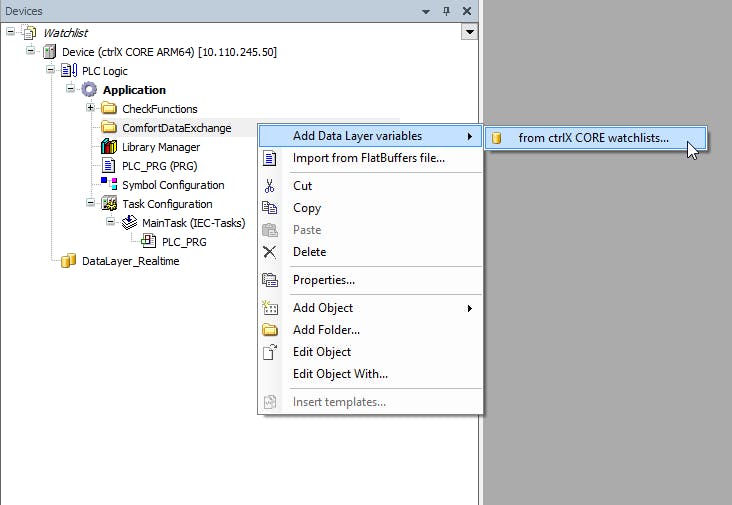Image resolution: width=732 pixels, height=505 pixels.
Task: Collapse the Watchlist root node
Action: [10, 31]
